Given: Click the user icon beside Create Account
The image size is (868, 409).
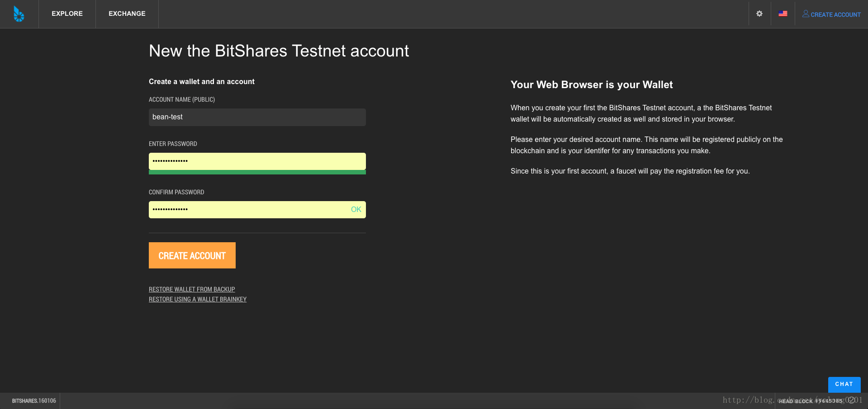Looking at the screenshot, I should 806,14.
